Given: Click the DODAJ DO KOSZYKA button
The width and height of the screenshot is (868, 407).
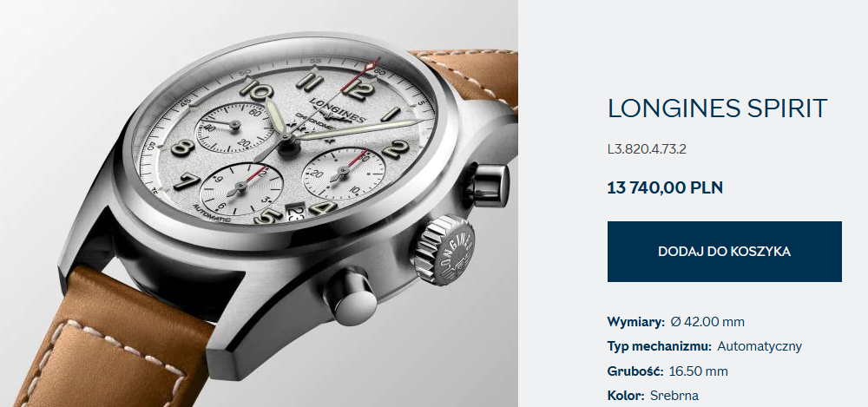Looking at the screenshot, I should (724, 252).
